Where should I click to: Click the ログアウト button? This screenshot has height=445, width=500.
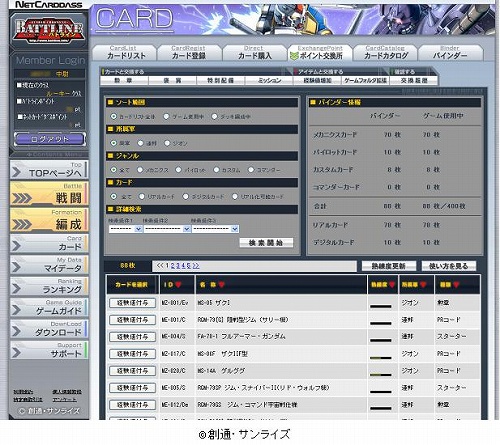[50, 139]
